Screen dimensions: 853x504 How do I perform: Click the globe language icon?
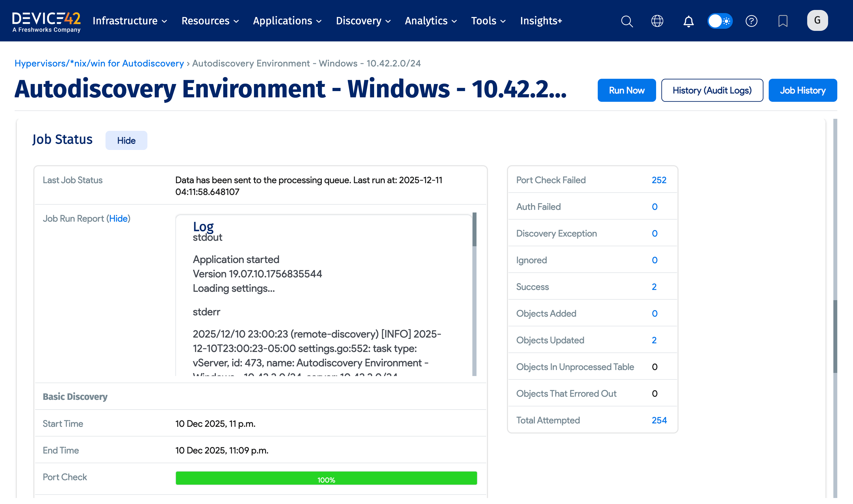[657, 21]
